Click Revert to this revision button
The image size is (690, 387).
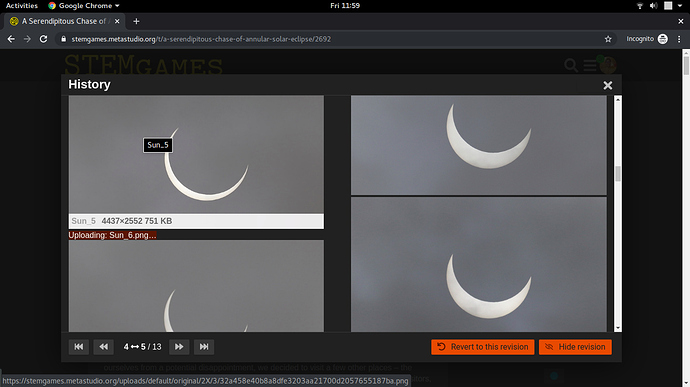(483, 347)
